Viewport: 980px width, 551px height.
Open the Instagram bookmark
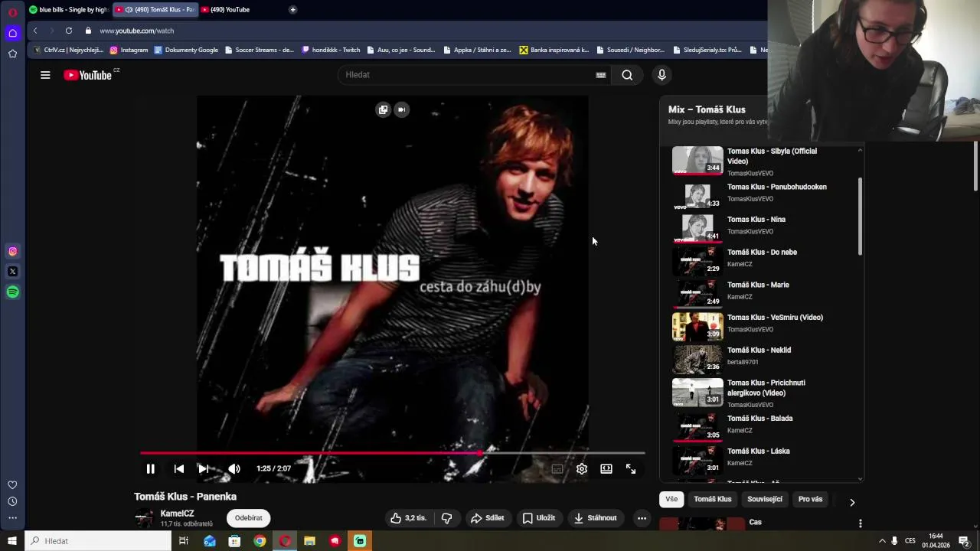click(x=129, y=50)
